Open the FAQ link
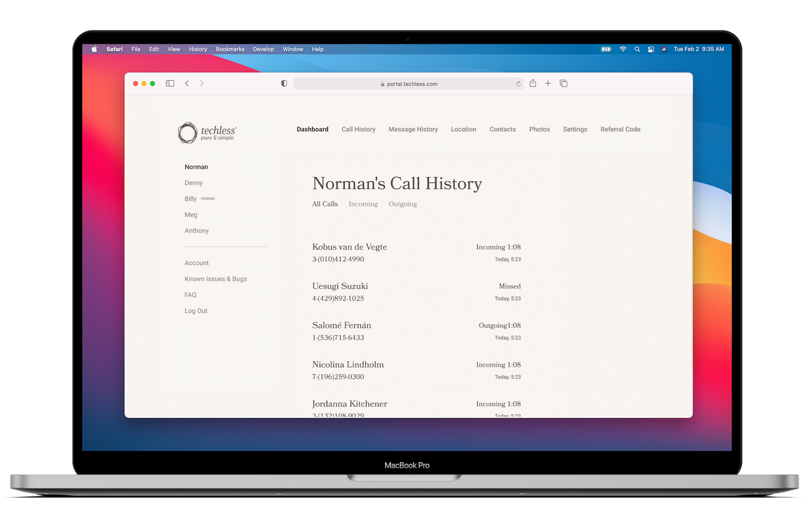 (190, 295)
